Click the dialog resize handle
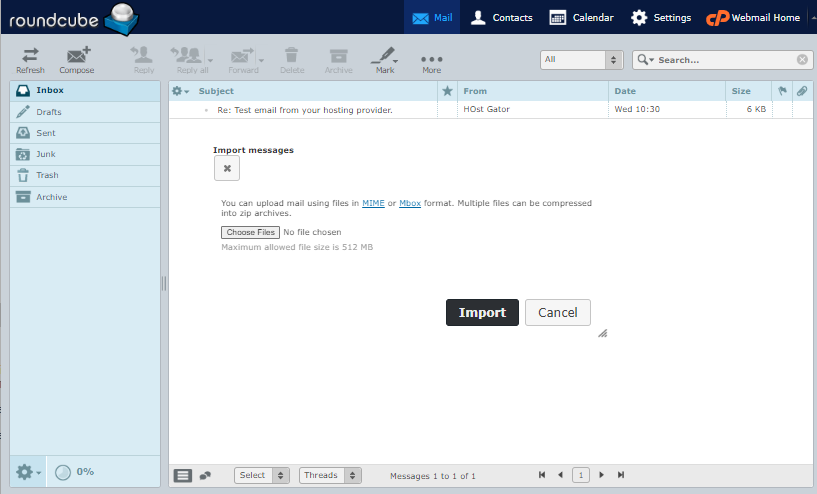Viewport: 817px width, 494px height. click(603, 334)
